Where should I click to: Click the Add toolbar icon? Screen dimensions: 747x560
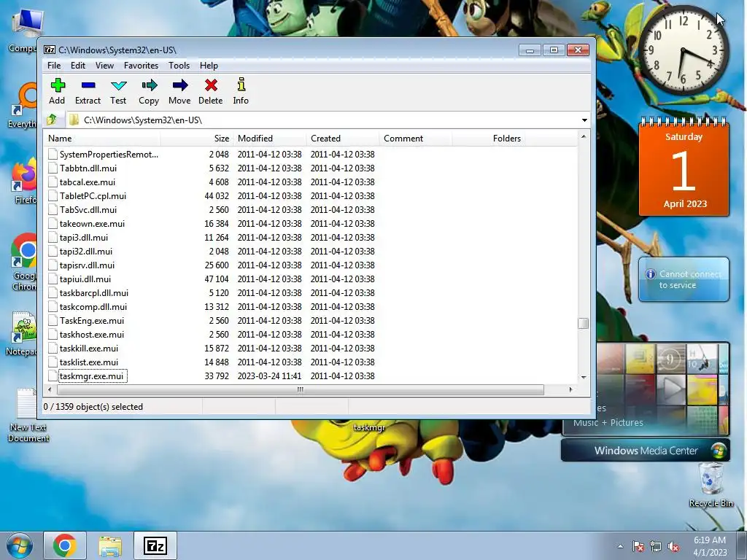58,86
